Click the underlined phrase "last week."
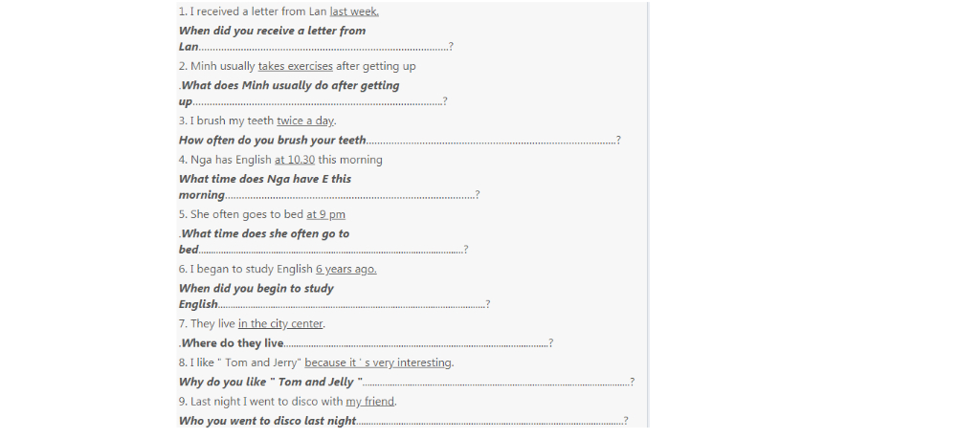This screenshot has width=980, height=439. pos(354,11)
